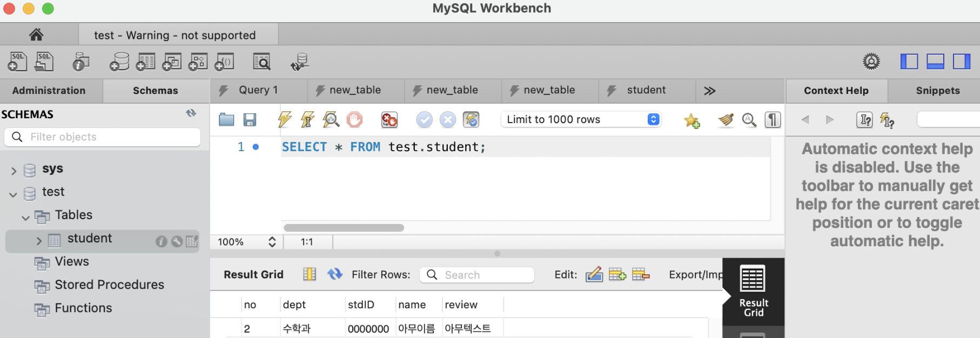
Task: Save query as snippet star icon
Action: [692, 120]
